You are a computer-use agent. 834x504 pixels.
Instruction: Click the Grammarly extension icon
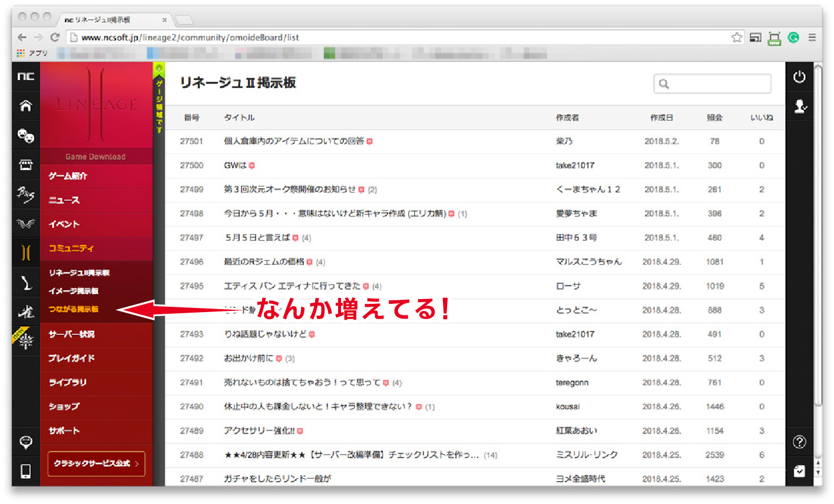tap(793, 38)
